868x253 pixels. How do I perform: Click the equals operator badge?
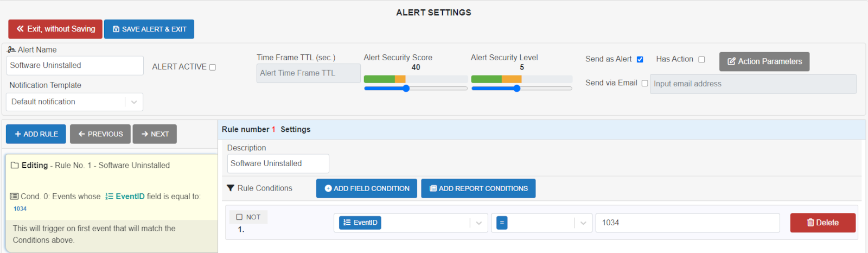click(502, 223)
